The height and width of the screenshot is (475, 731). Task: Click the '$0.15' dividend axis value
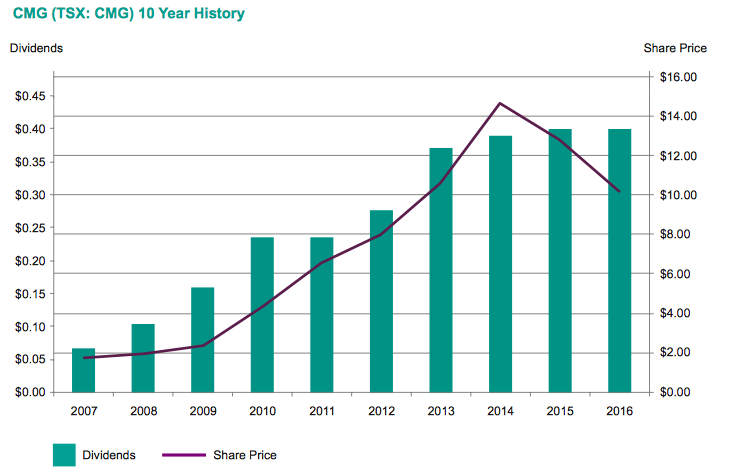point(30,294)
